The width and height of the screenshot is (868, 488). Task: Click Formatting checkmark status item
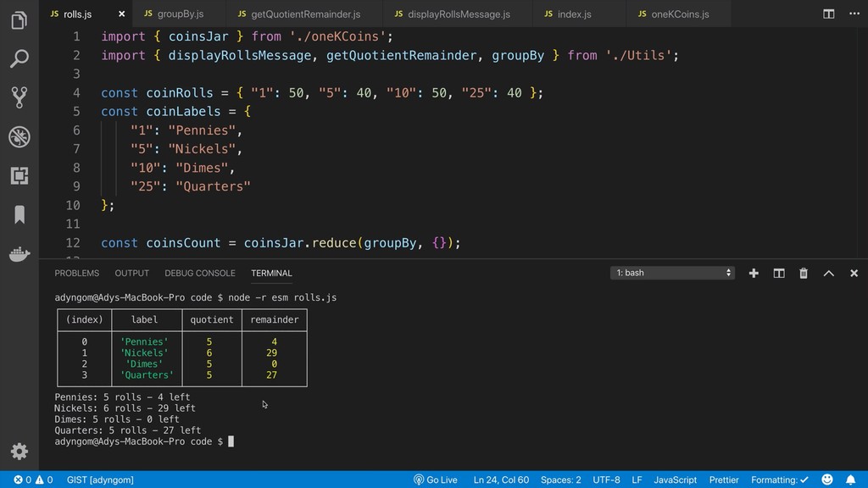click(780, 480)
